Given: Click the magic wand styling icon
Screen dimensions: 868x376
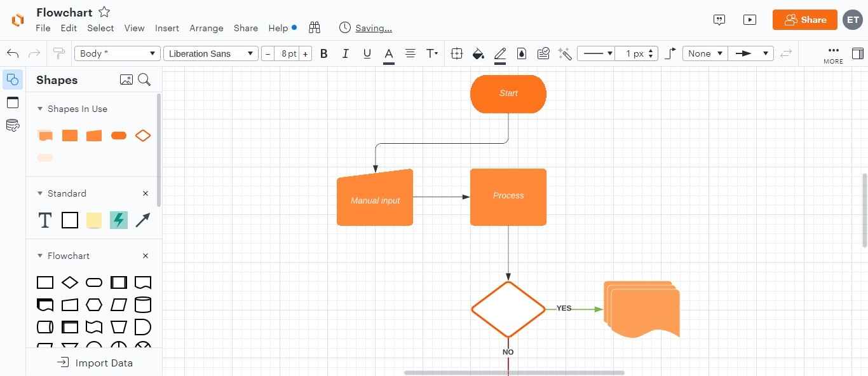Looking at the screenshot, I should 565,53.
